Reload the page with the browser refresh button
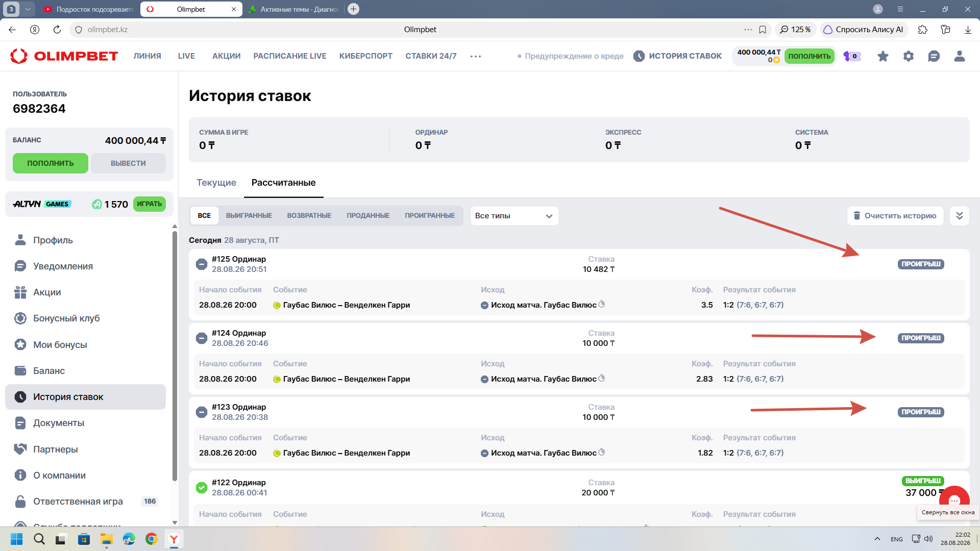The image size is (980, 551). click(57, 30)
